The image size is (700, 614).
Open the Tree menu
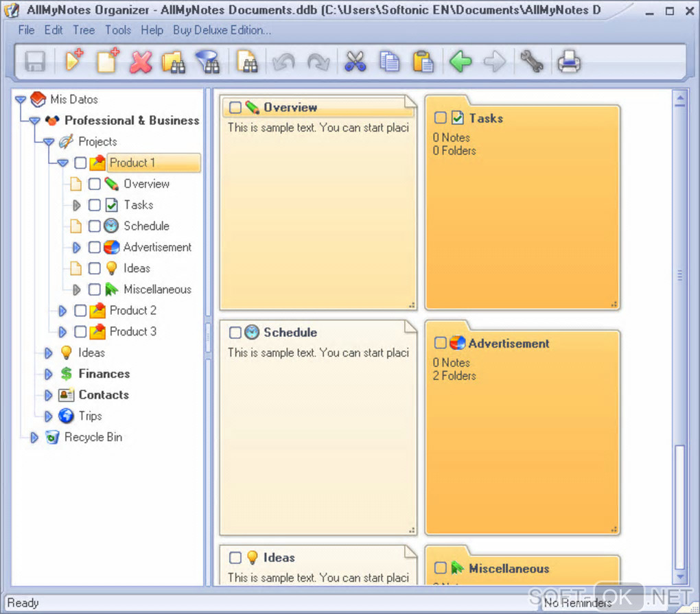tap(84, 30)
